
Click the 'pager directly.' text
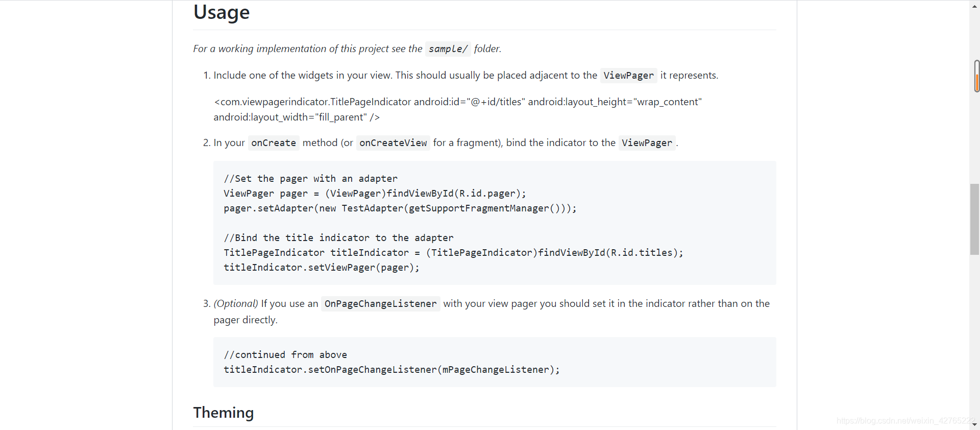pos(246,320)
